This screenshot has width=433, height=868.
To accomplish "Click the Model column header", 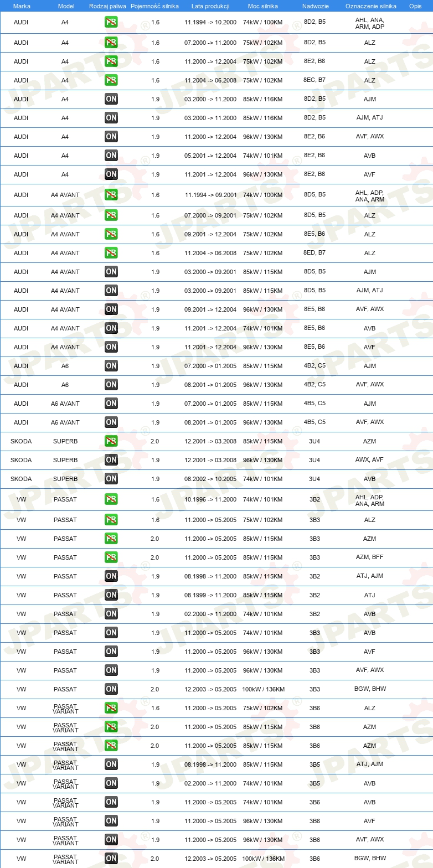I will 66,6.
